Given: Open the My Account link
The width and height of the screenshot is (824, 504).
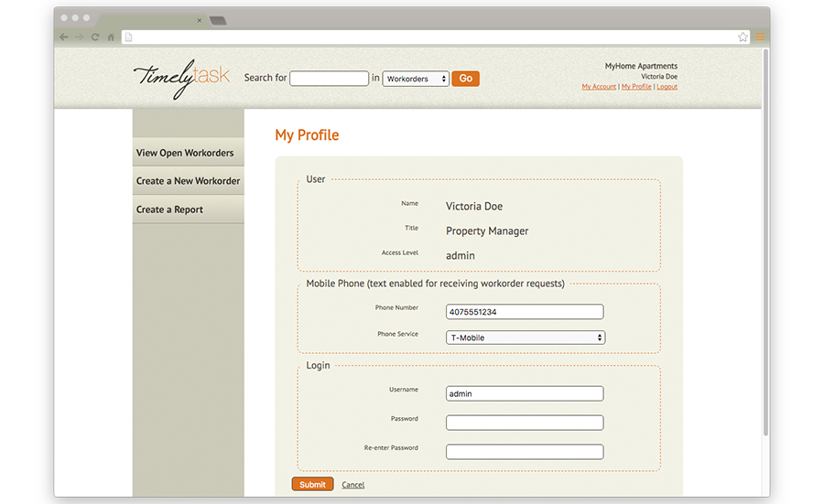Looking at the screenshot, I should [599, 87].
